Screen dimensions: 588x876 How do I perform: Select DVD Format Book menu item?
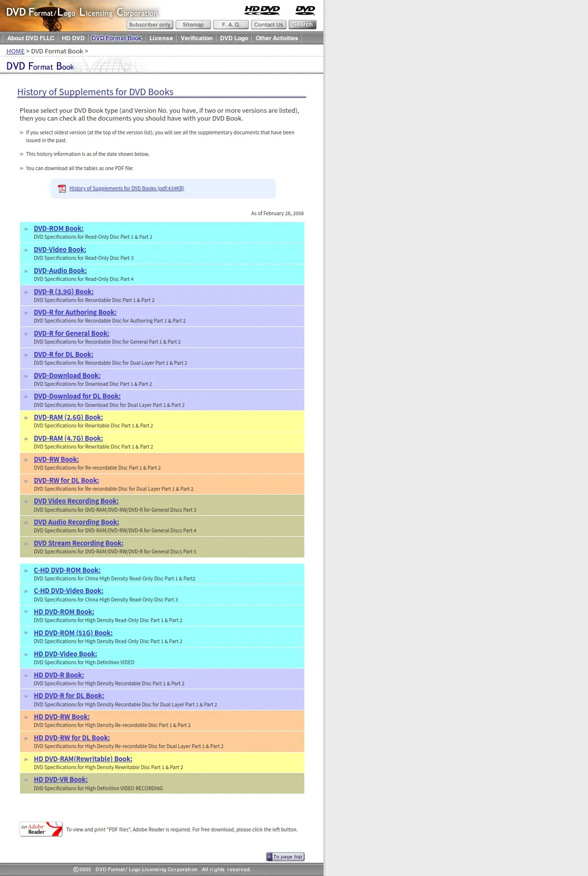click(x=117, y=38)
